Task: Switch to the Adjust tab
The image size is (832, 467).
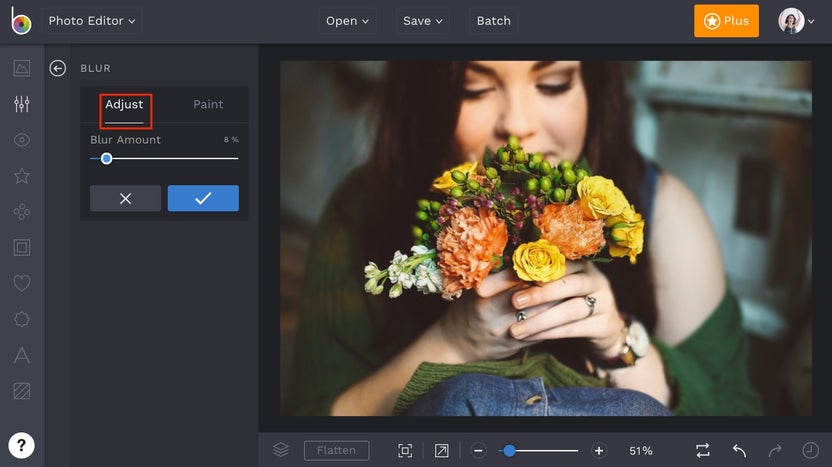Action: click(x=124, y=105)
